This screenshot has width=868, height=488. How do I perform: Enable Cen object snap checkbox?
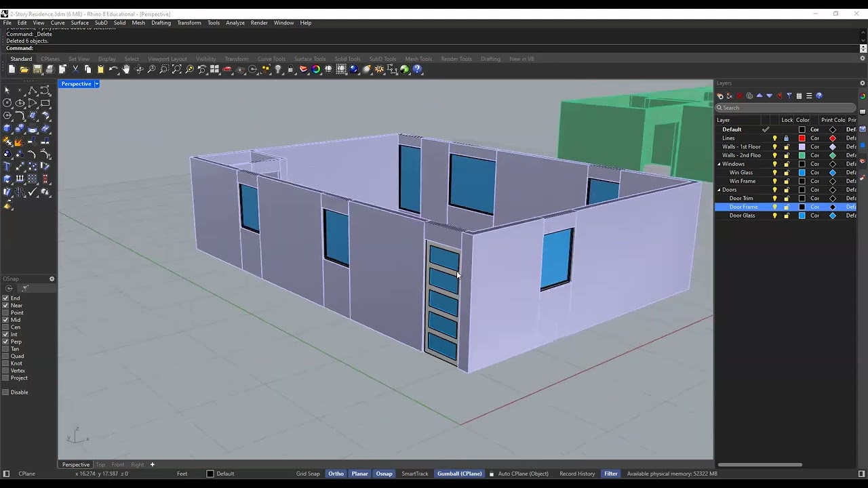5,327
